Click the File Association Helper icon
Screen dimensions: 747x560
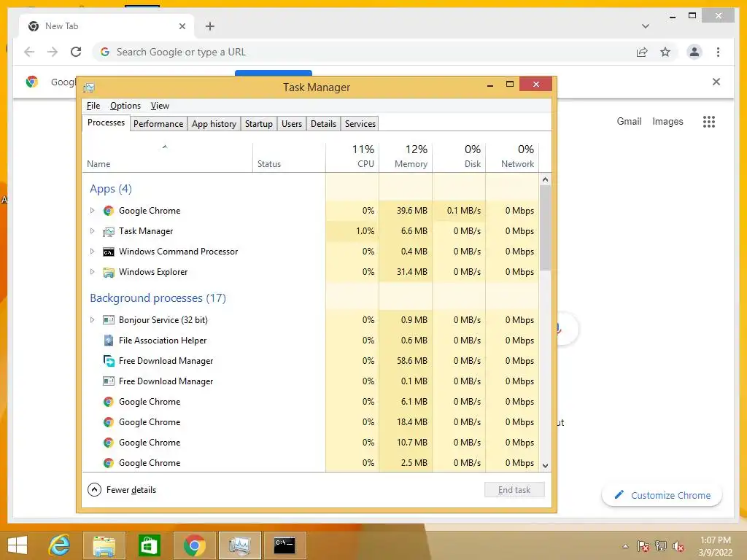[109, 341]
